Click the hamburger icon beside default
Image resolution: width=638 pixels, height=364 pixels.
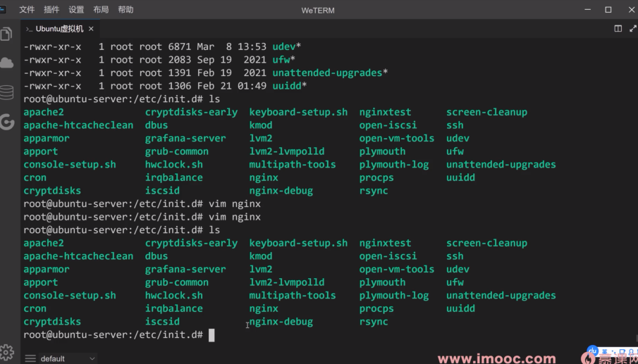30,358
